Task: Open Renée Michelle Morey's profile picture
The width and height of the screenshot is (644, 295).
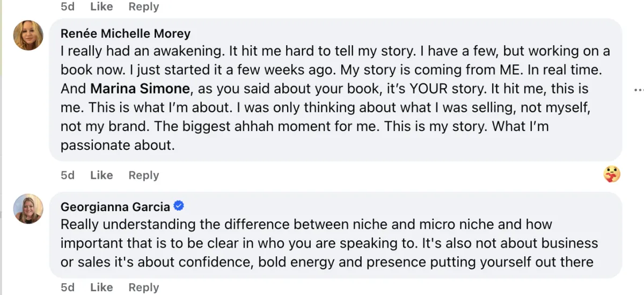Action: [28, 35]
